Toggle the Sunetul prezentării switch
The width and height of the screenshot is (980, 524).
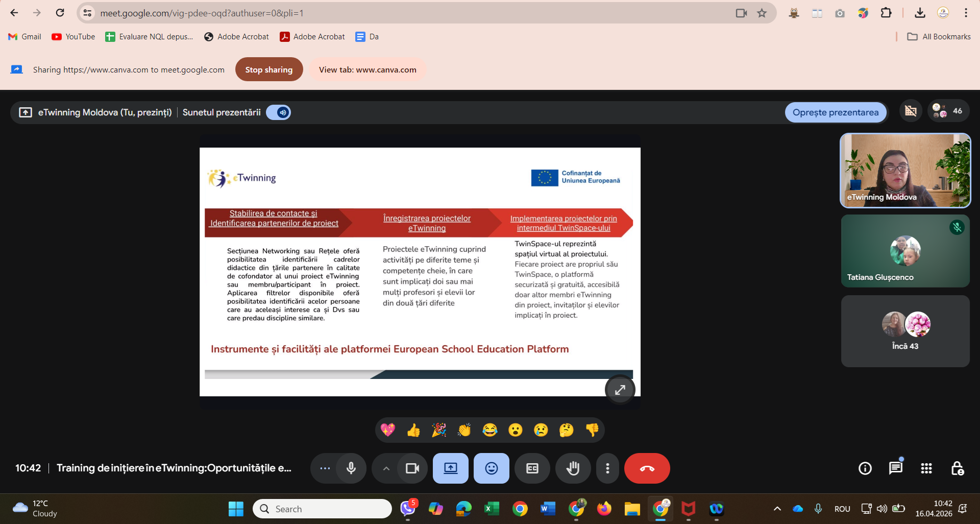(279, 112)
